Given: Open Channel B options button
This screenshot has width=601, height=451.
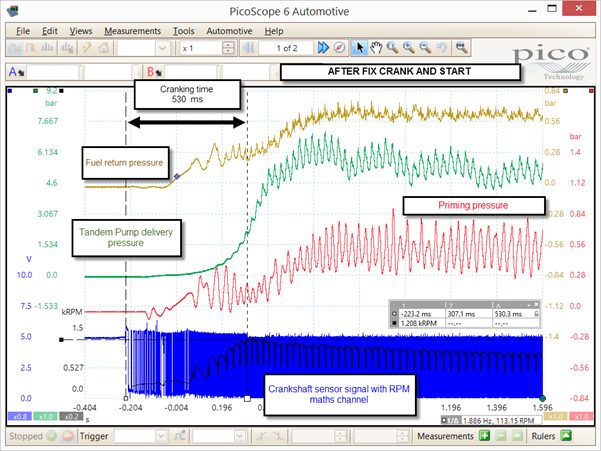Looking at the screenshot, I should 154,72.
